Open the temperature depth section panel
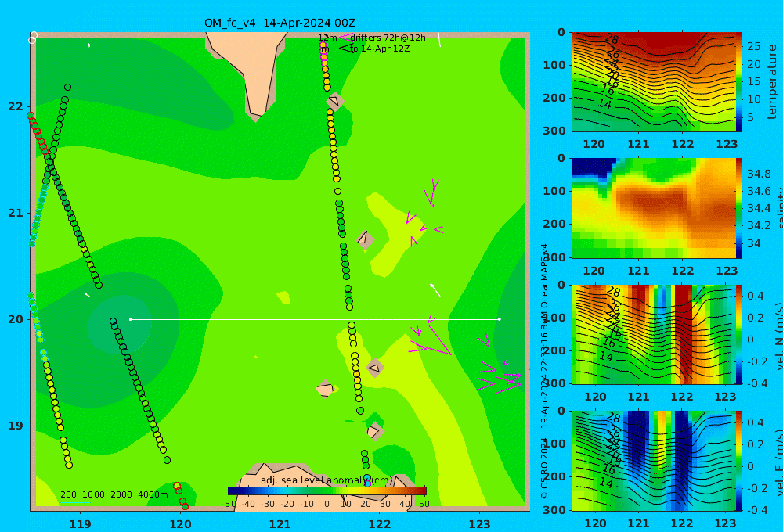This screenshot has width=783, height=532. 653,82
